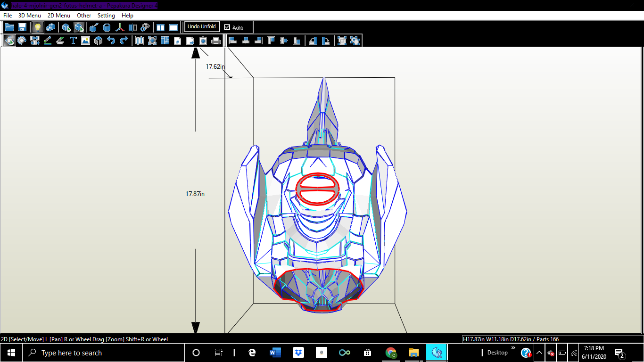The image size is (644, 362).
Task: Click the align left icon
Action: click(x=233, y=41)
